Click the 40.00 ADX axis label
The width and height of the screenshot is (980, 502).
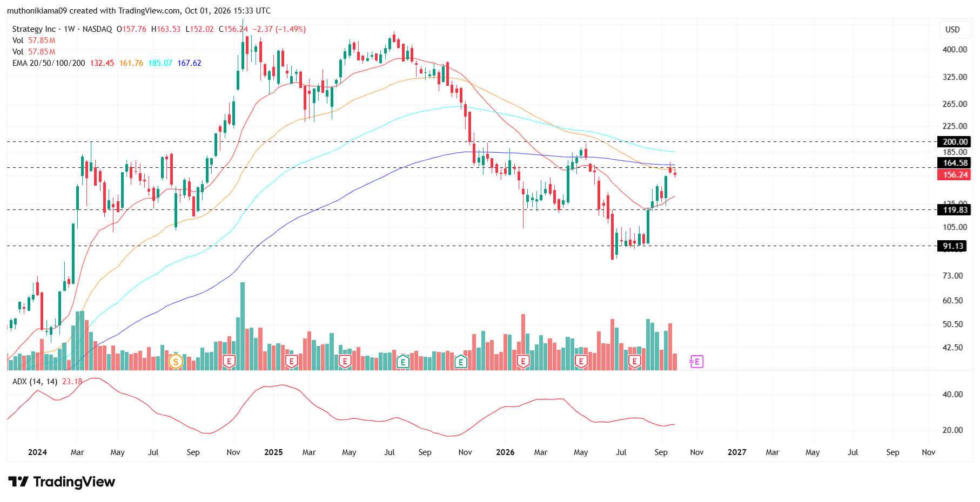point(952,395)
